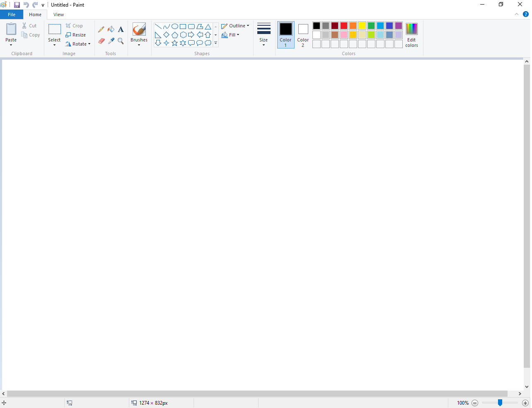Choose the Right triangle shape
Screen dimensions: 532x408
point(158,35)
